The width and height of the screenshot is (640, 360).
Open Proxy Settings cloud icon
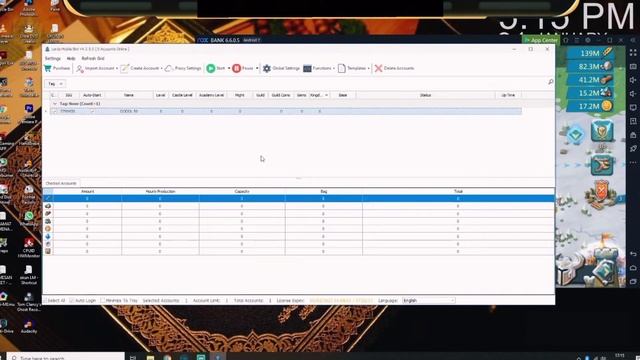click(x=169, y=69)
